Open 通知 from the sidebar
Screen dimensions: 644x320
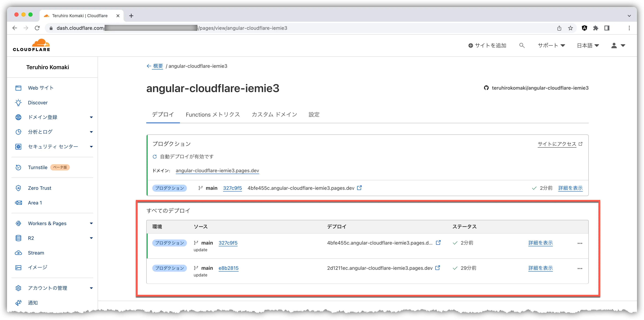(33, 303)
